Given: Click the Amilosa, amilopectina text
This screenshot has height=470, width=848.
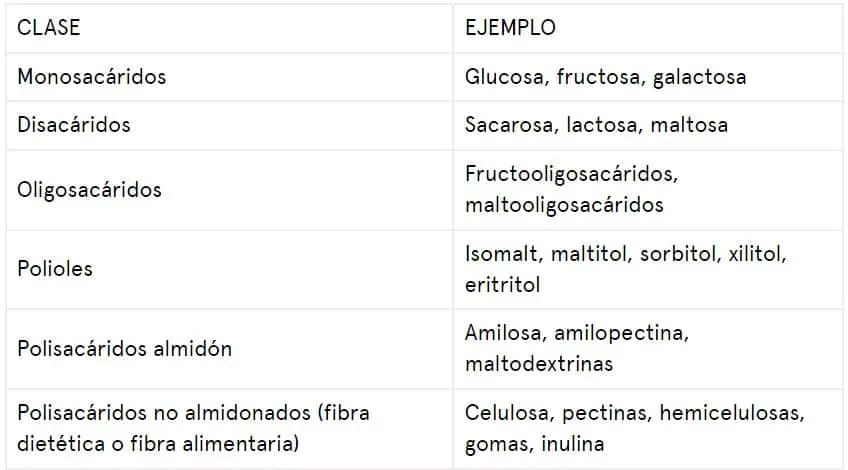Looking at the screenshot, I should click(x=577, y=333).
